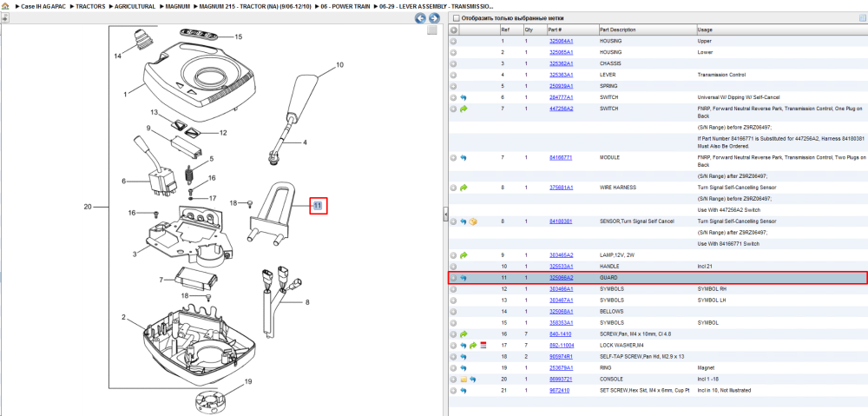Viewport: 868px width, 416px height.
Task: Click blue arrow icon on SET SCREW row
Action: [464, 391]
